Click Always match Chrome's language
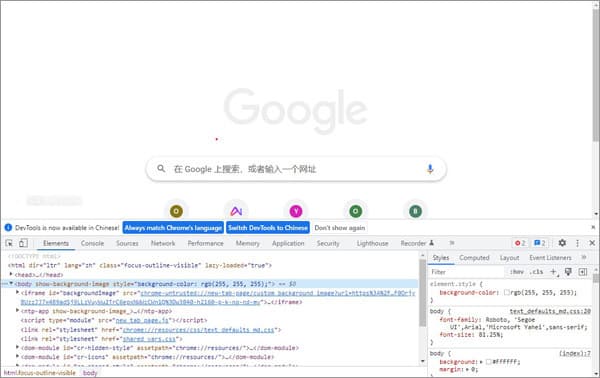The width and height of the screenshot is (600, 378). (x=173, y=228)
